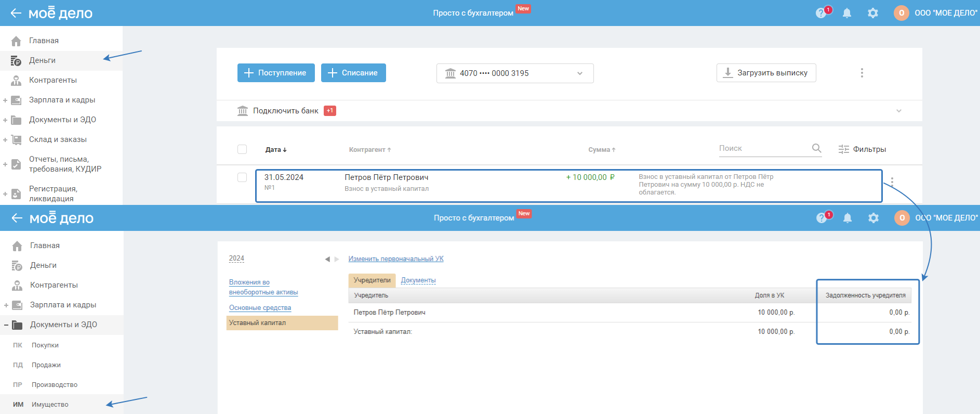Click the back arrow in the lower screenshot header
This screenshot has height=414, width=980.
point(17,218)
